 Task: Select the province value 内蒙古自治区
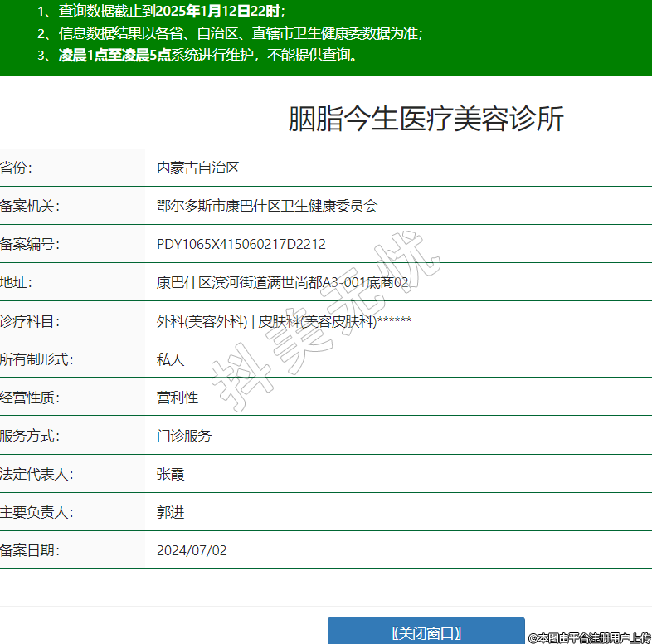[197, 168]
